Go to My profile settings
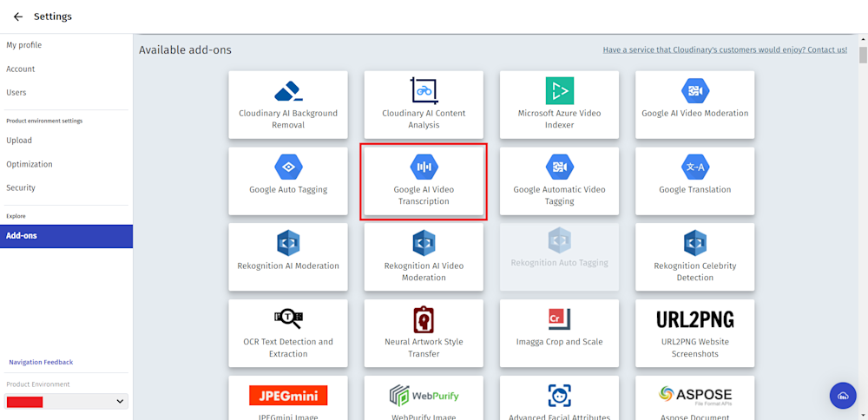The width and height of the screenshot is (868, 420). (x=23, y=45)
